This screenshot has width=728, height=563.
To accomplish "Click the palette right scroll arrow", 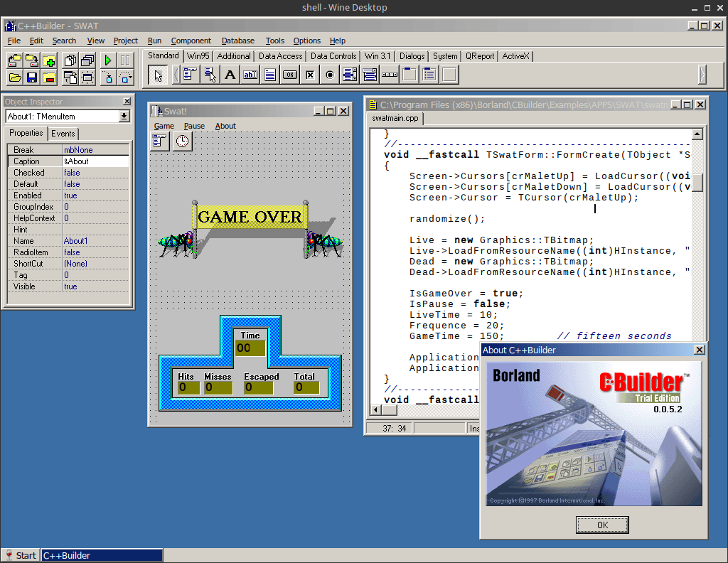I will (702, 75).
